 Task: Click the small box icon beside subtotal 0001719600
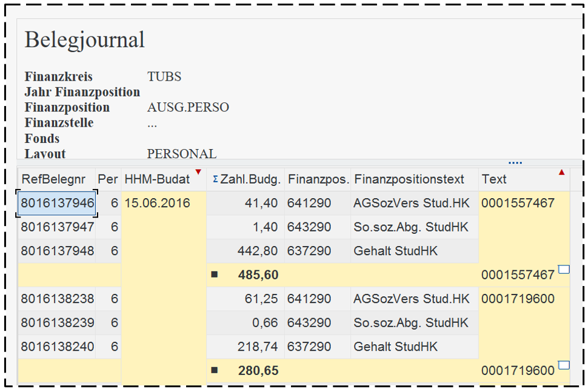point(564,365)
